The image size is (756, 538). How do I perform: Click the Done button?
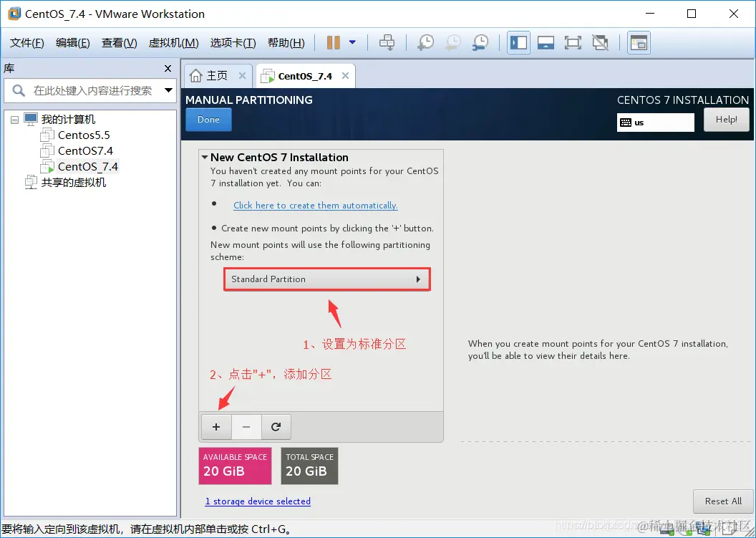pos(208,120)
